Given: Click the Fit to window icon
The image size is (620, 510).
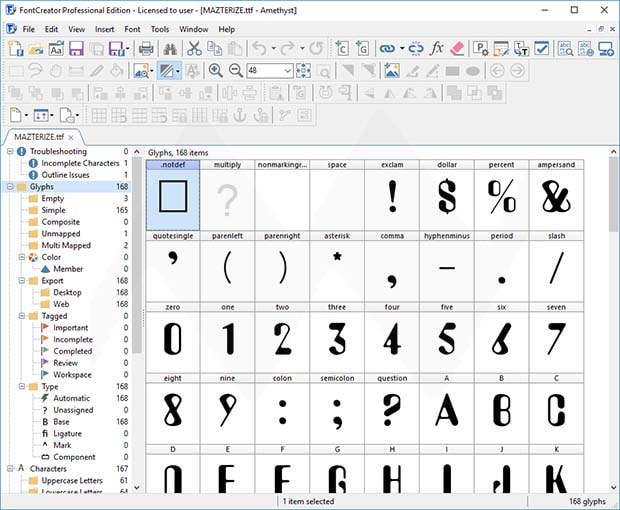Looking at the screenshot, I should (x=303, y=71).
